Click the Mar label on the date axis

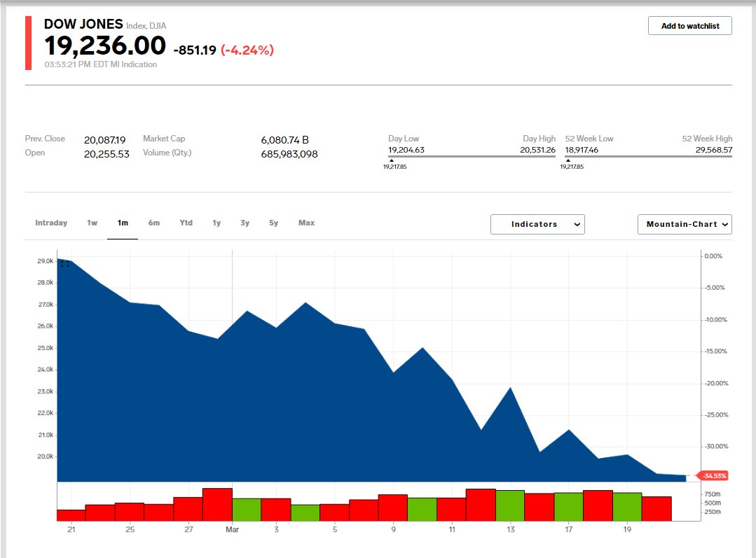pos(232,529)
